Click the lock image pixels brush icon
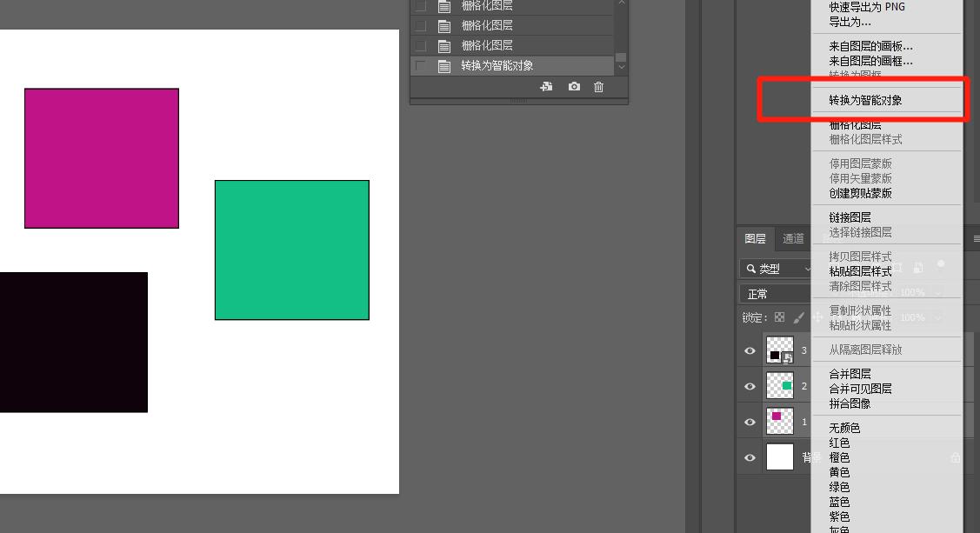The height and width of the screenshot is (533, 980). (x=798, y=317)
